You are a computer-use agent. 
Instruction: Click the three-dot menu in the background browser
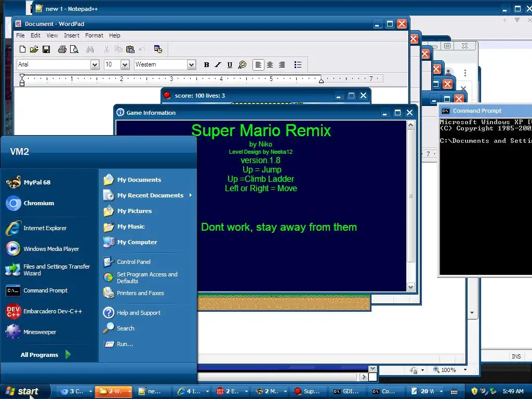pos(465,73)
